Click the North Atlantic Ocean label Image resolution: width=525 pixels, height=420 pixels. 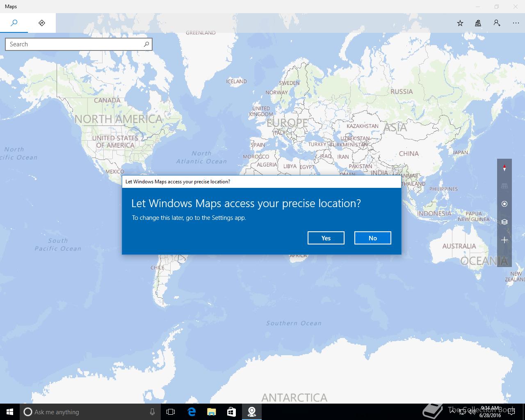[x=201, y=157]
